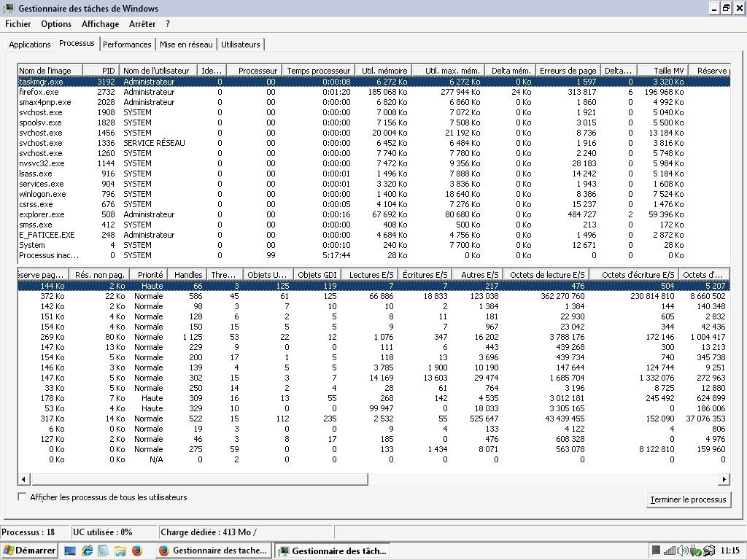Click the CPU usage meter tray icon
Image resolution: width=747 pixels, height=560 pixels.
(656, 551)
